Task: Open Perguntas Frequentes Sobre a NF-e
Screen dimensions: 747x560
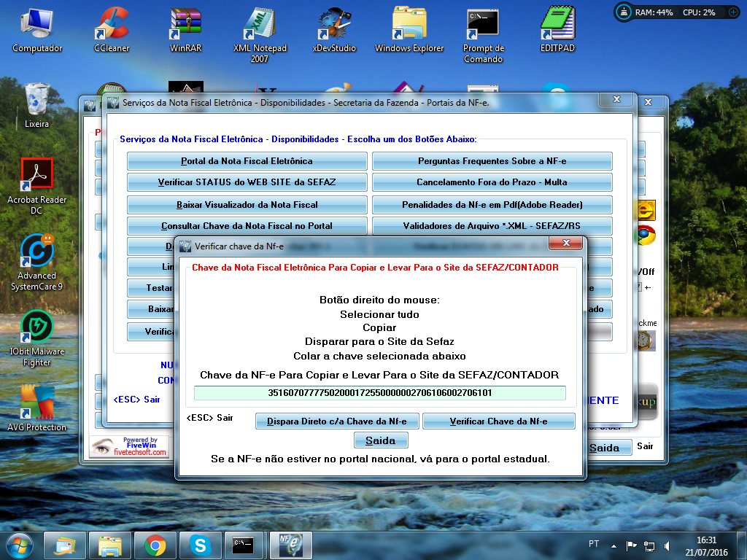Action: click(492, 161)
